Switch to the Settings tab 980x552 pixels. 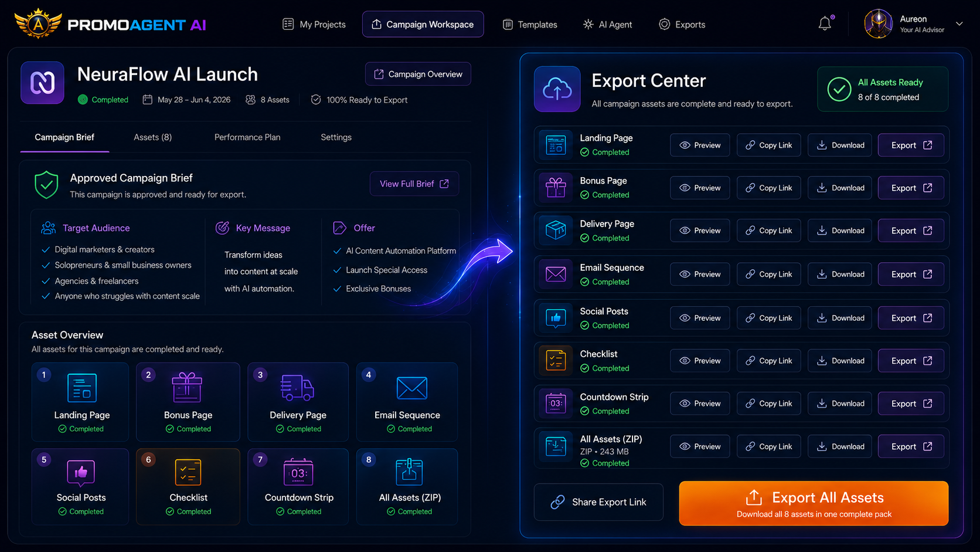point(336,137)
